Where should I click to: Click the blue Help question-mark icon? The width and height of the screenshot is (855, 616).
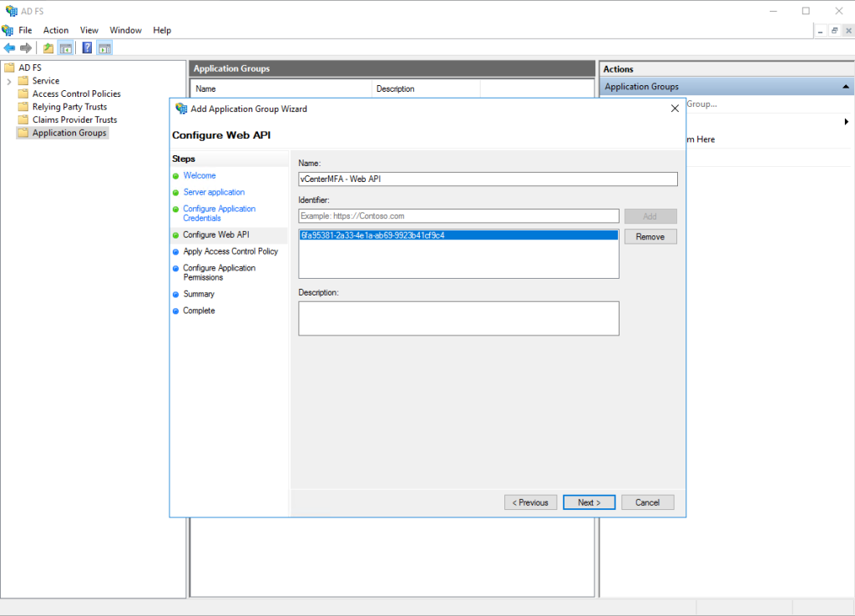tap(87, 48)
